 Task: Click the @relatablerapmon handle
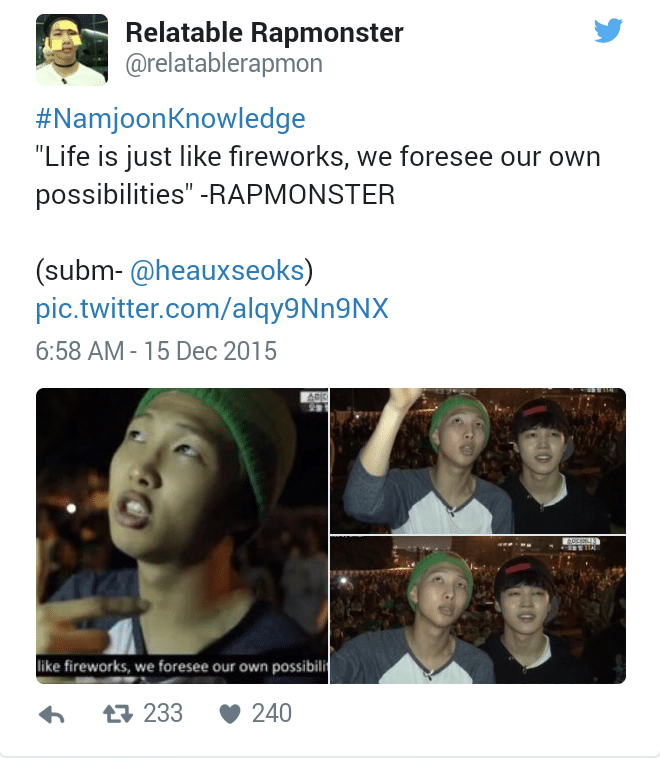[224, 63]
